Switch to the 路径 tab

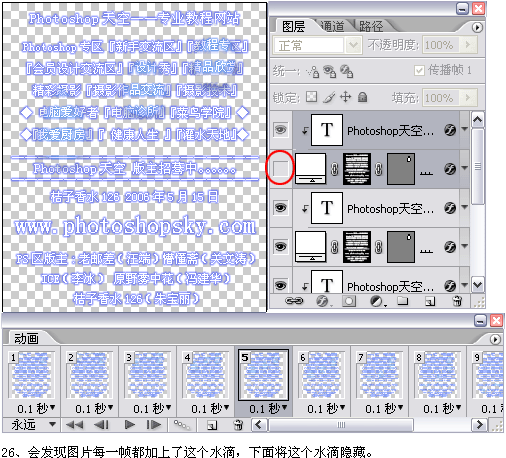[x=371, y=26]
